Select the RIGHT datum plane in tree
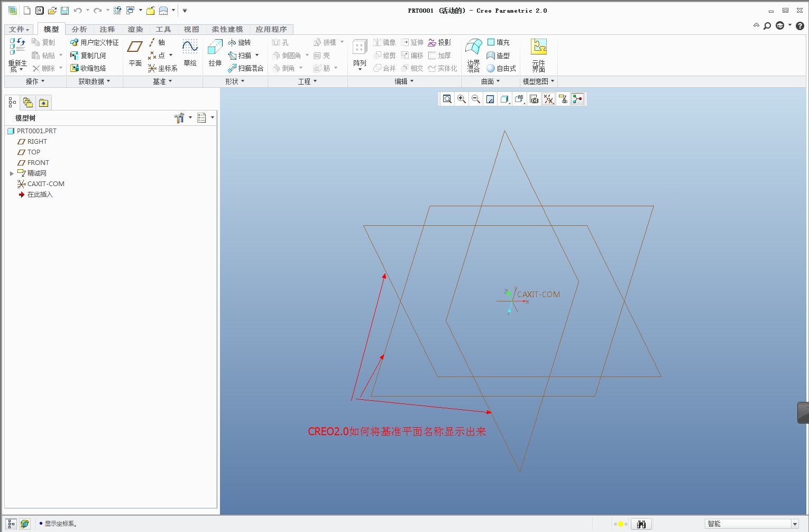This screenshot has height=532, width=809. pos(32,142)
